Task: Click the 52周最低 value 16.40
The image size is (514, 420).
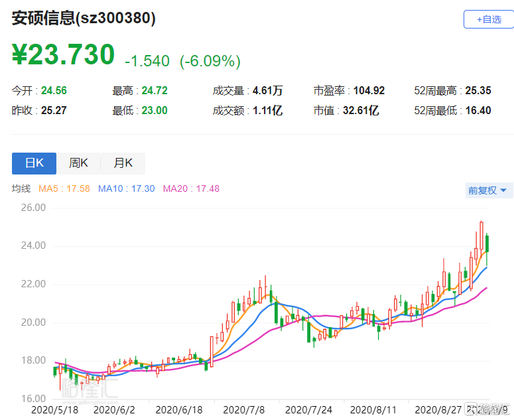Action: [x=478, y=111]
